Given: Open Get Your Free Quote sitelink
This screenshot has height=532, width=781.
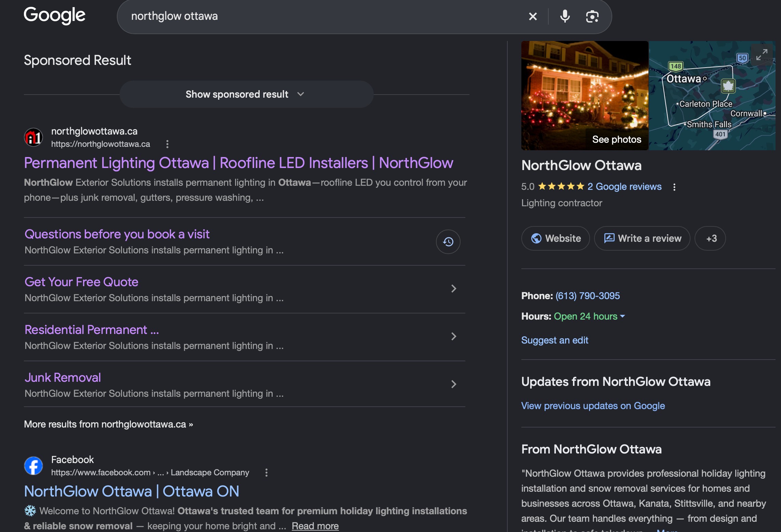Looking at the screenshot, I should (x=81, y=282).
